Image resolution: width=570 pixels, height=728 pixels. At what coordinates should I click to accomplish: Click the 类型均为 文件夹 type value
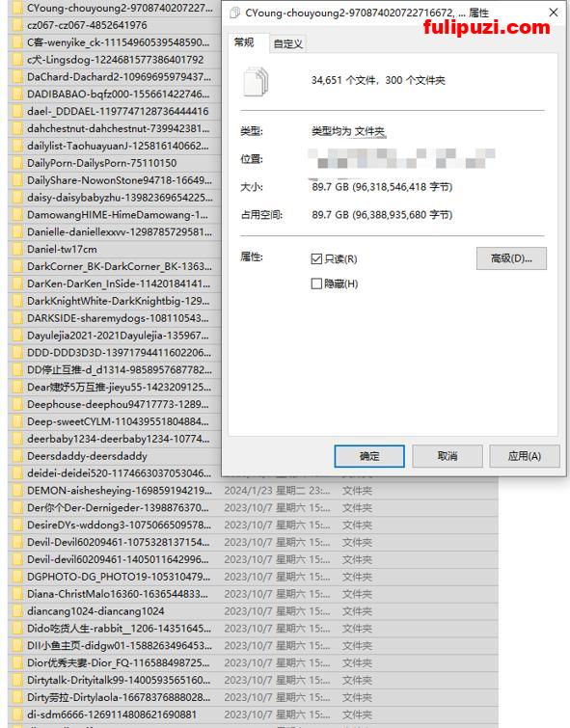(x=348, y=131)
